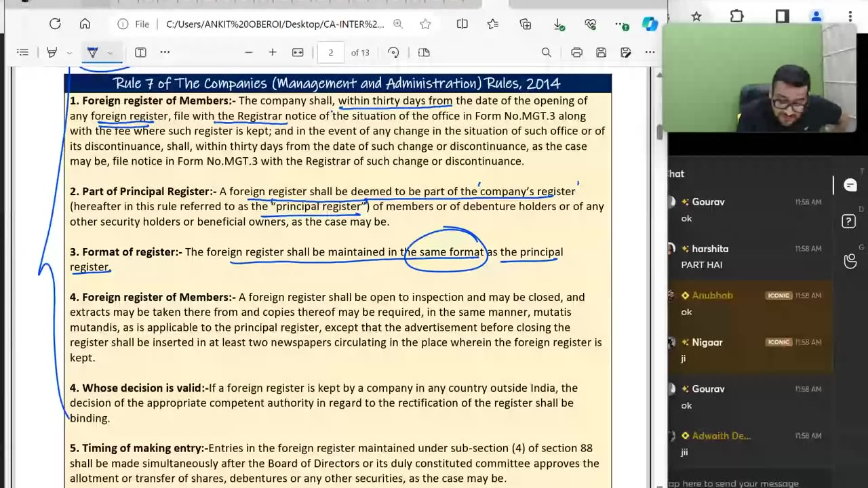868x488 pixels.
Task: Toggle the page view layout
Action: pos(424,52)
